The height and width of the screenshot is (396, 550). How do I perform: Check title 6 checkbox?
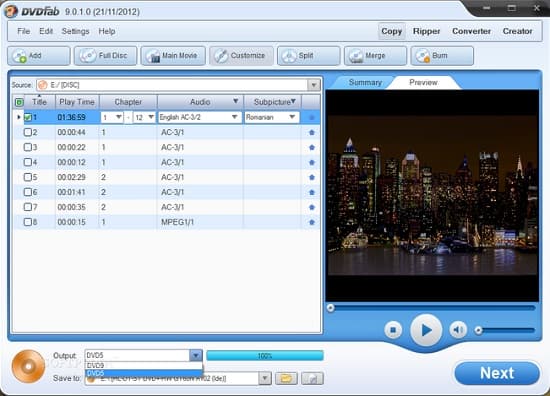[27, 192]
